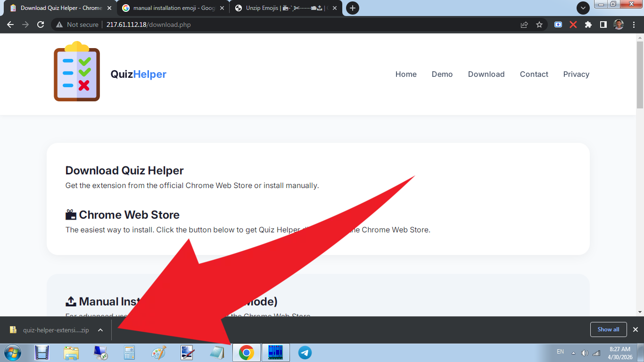The width and height of the screenshot is (644, 362).
Task: Go back with the browser back arrow
Action: (x=10, y=25)
